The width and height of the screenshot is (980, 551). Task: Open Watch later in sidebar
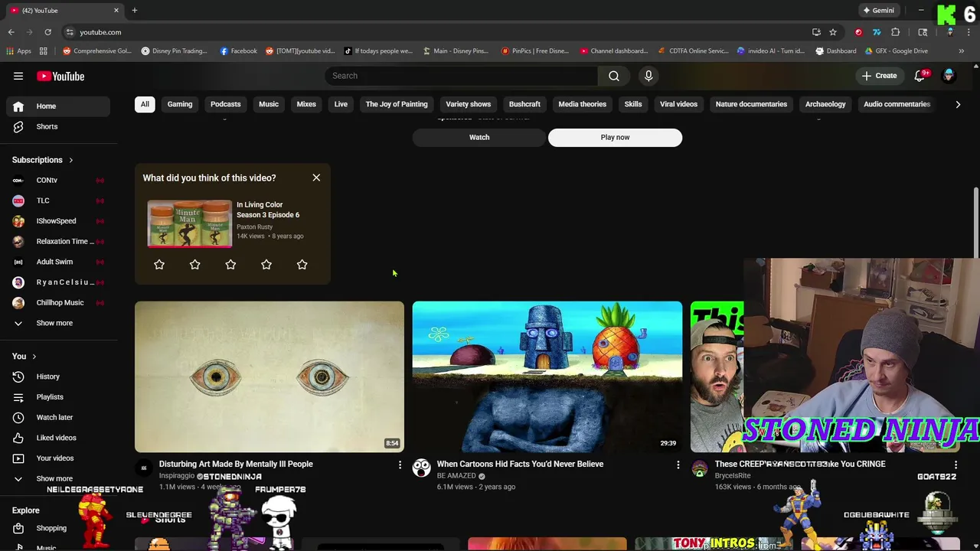[x=59, y=417]
